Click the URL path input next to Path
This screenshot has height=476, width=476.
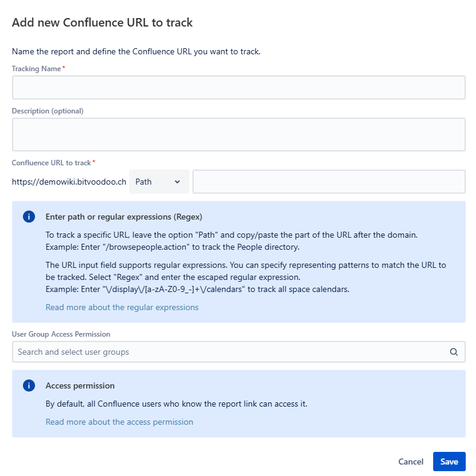(x=328, y=182)
